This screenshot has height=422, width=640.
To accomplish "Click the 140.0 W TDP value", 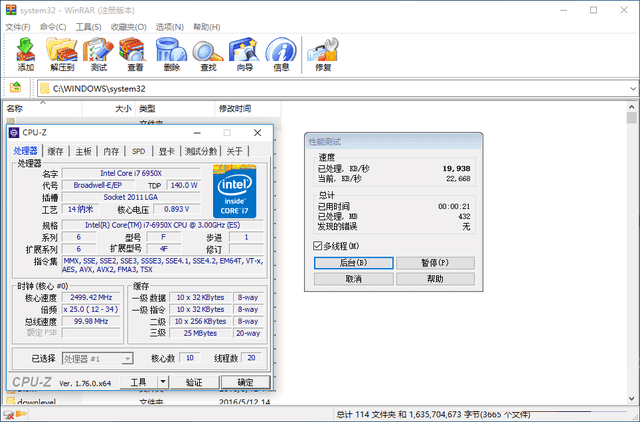I will pyautogui.click(x=184, y=185).
